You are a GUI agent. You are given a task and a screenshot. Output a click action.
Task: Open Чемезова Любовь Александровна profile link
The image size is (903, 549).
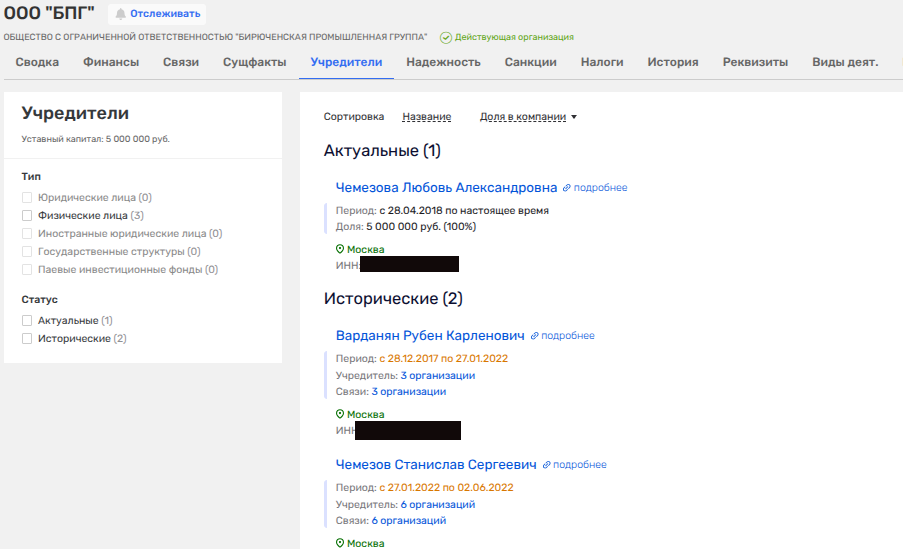(x=446, y=187)
